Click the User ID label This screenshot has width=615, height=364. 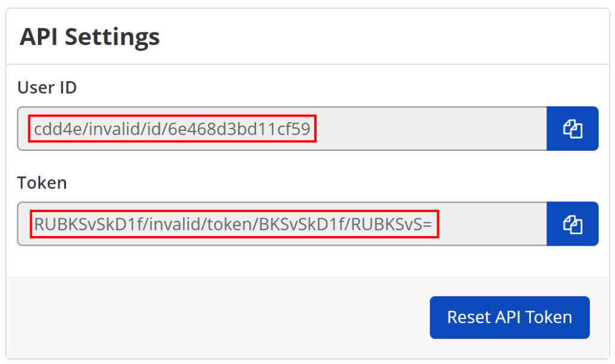coord(46,87)
